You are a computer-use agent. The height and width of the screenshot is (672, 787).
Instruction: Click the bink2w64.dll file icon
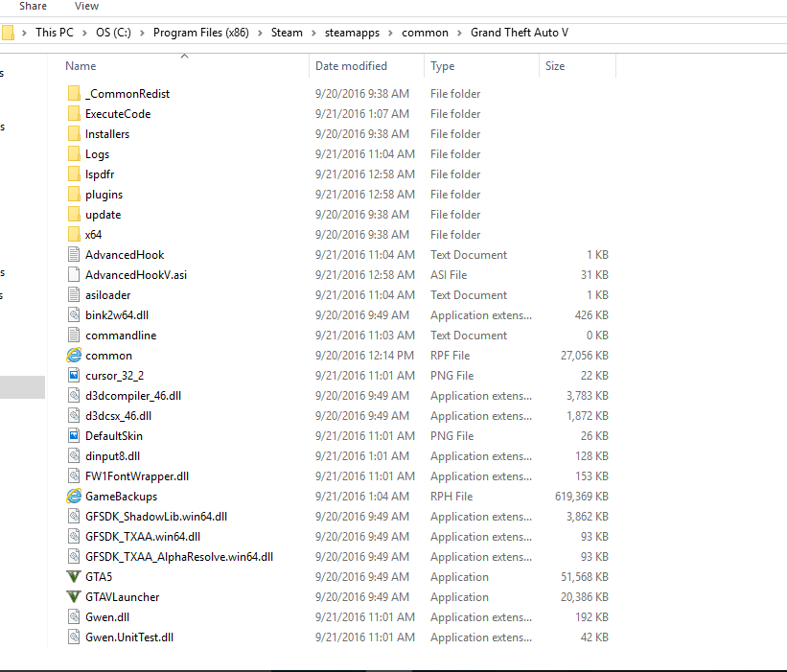(x=74, y=314)
